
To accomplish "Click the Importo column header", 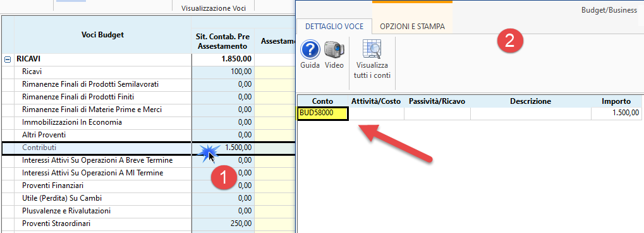I will click(x=616, y=101).
